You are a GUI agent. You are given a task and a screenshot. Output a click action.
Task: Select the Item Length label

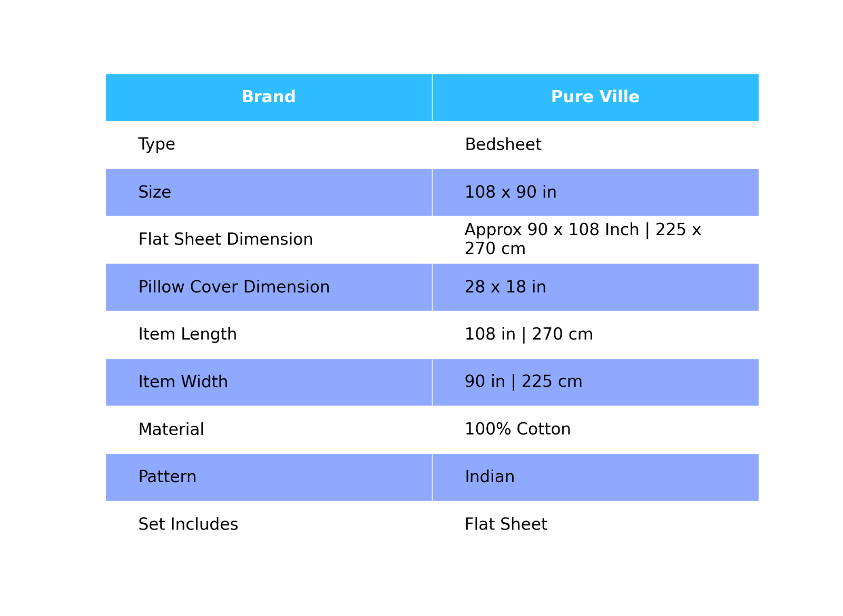(188, 335)
